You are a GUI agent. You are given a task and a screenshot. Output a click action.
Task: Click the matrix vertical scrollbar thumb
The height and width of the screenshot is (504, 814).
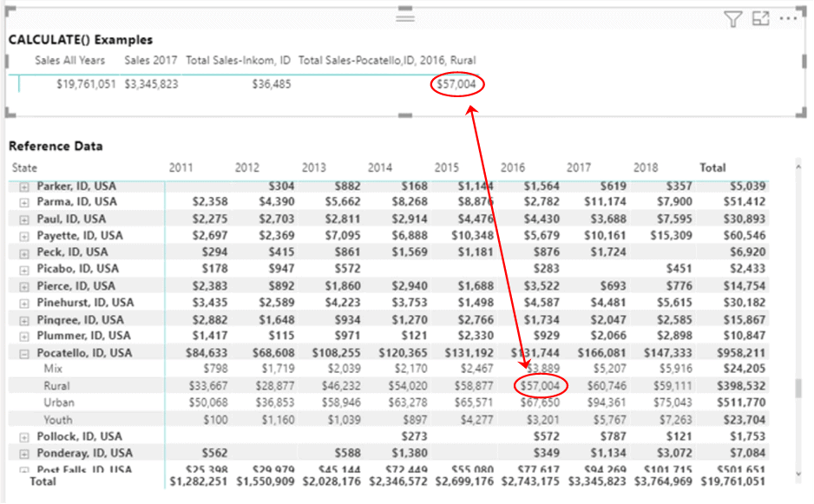(x=798, y=388)
